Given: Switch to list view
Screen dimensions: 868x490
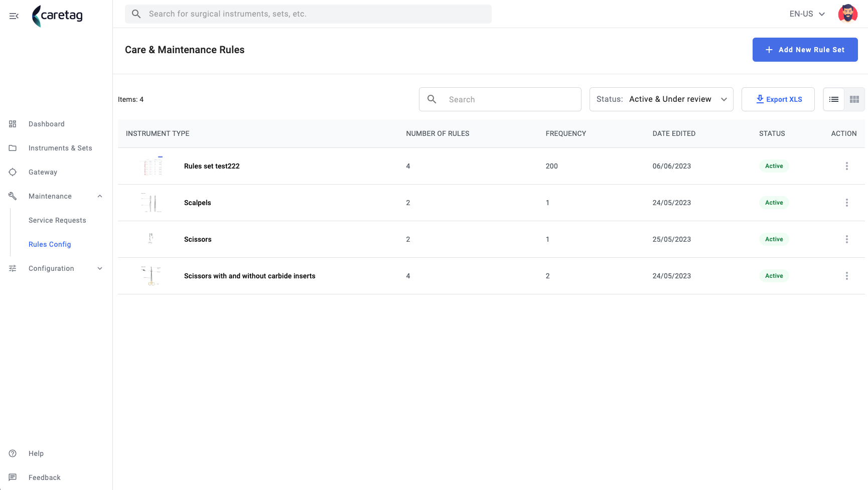Looking at the screenshot, I should tap(834, 99).
